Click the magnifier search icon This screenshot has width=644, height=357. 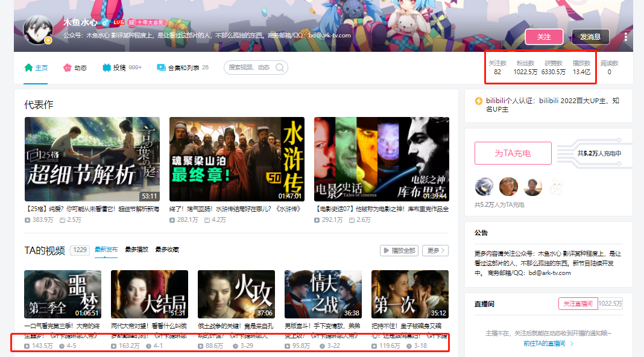(x=280, y=68)
